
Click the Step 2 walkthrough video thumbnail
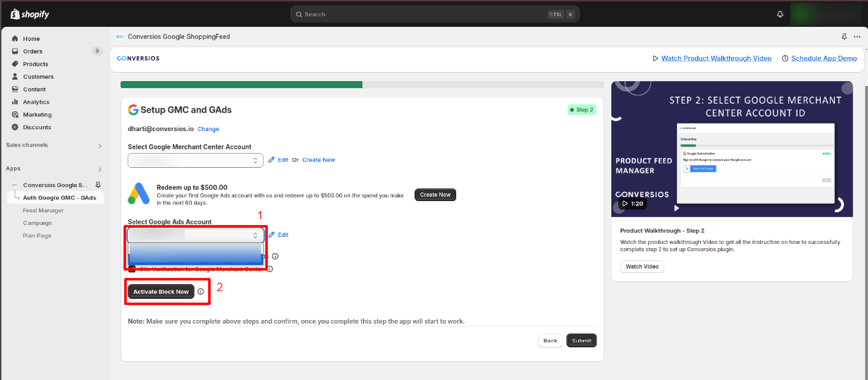[x=732, y=149]
